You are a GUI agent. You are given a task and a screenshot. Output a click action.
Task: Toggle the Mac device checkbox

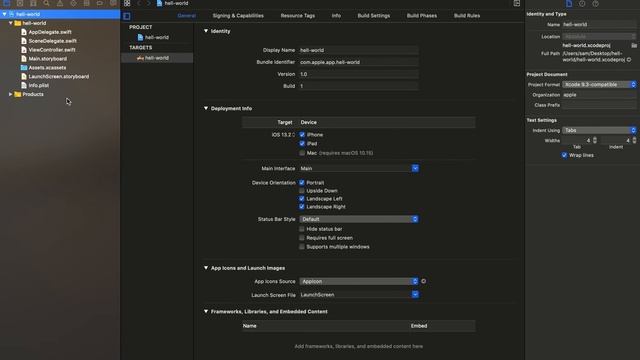click(x=302, y=153)
